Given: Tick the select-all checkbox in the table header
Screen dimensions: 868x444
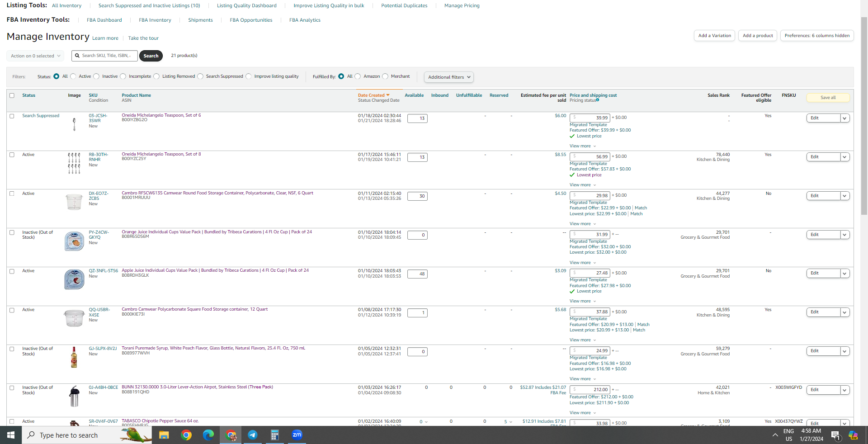Looking at the screenshot, I should pos(12,95).
